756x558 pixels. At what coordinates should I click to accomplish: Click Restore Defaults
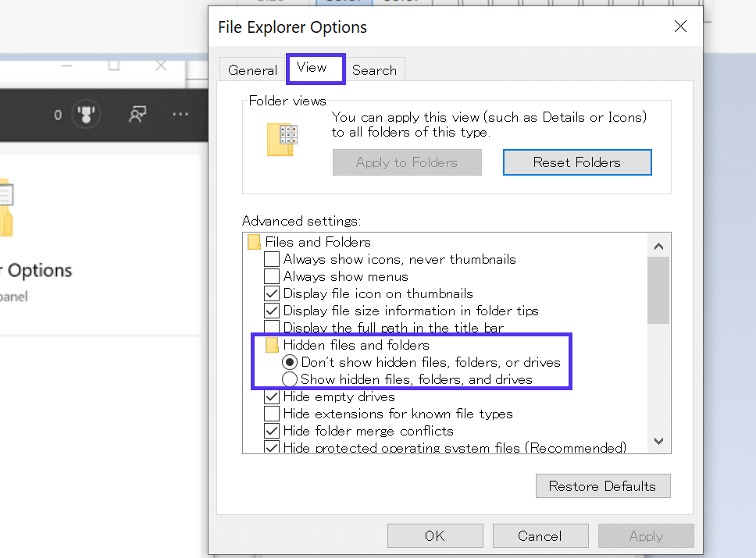click(603, 485)
